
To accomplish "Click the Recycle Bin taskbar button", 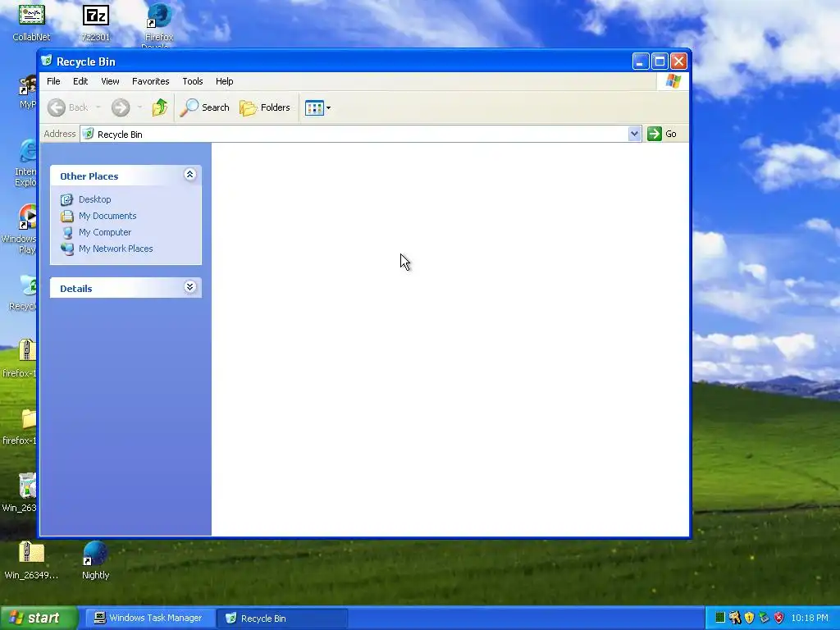I will click(282, 619).
